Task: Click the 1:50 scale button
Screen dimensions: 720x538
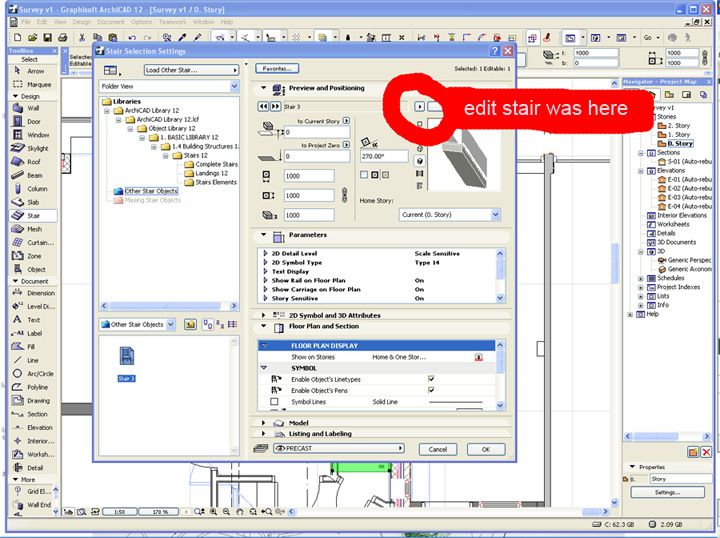Action: (119, 511)
